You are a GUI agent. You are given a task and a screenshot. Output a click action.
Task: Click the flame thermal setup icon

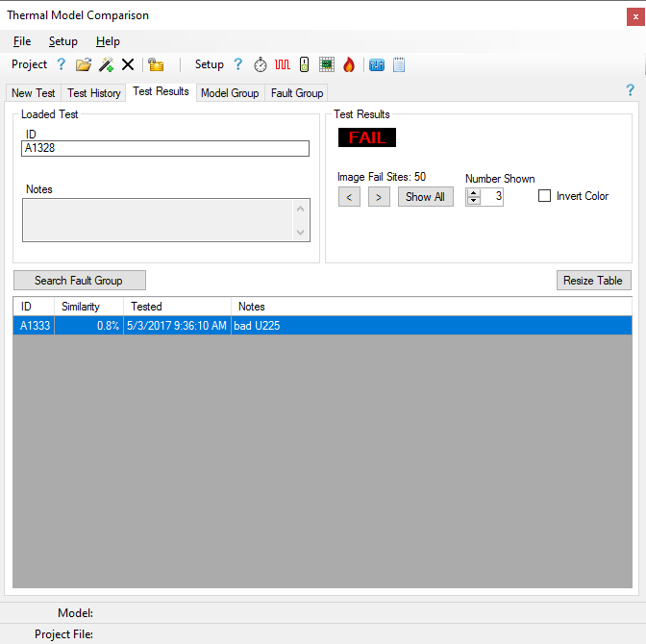349,64
